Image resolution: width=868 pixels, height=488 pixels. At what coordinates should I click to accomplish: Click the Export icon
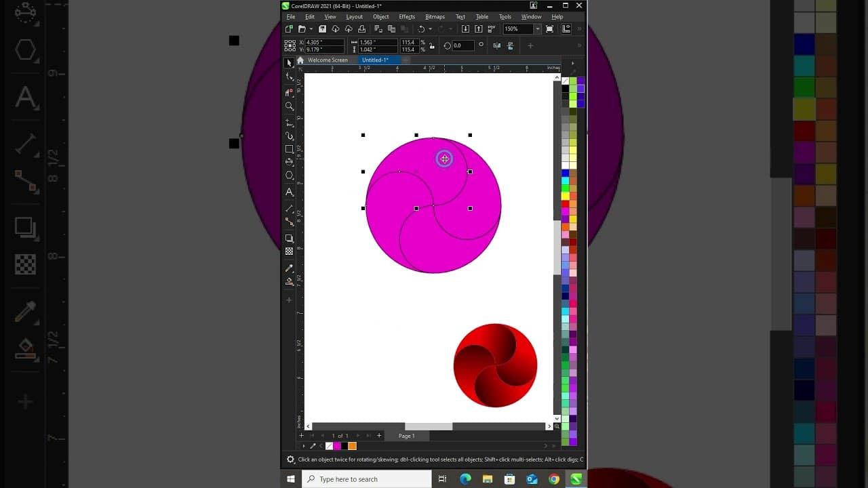(478, 29)
